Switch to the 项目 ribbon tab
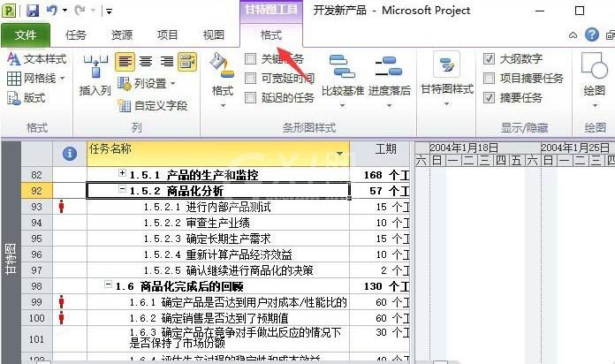The image size is (615, 364). [x=168, y=35]
